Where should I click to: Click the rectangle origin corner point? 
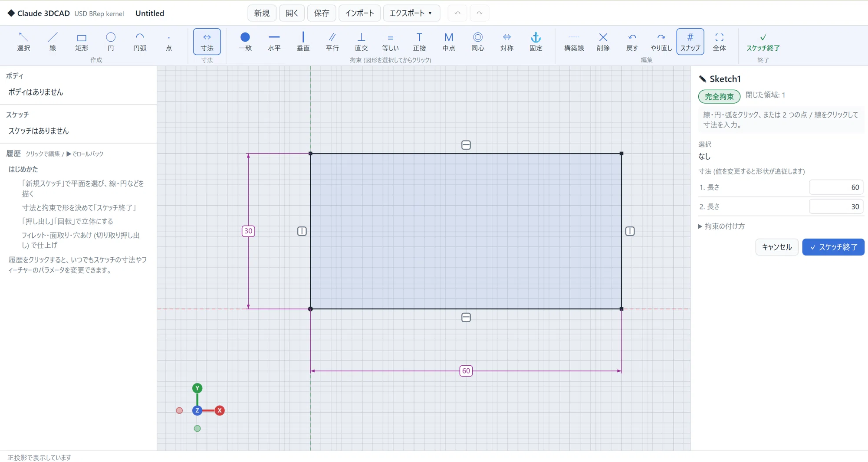310,309
